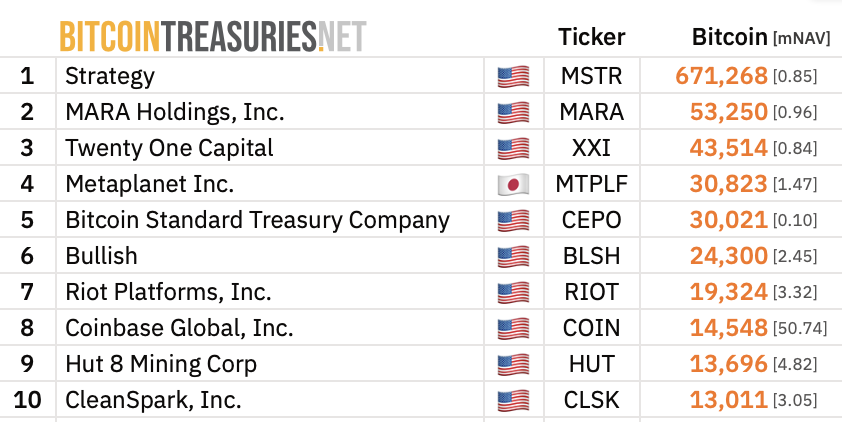Select the CLSK ticker cell
Viewport: 842px width, 422px height.
(591, 400)
